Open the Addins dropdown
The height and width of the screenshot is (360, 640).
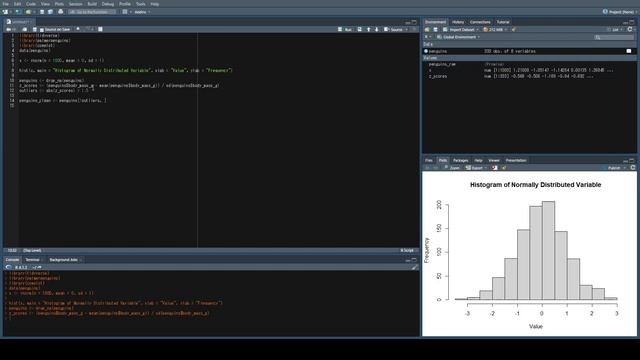(142, 12)
